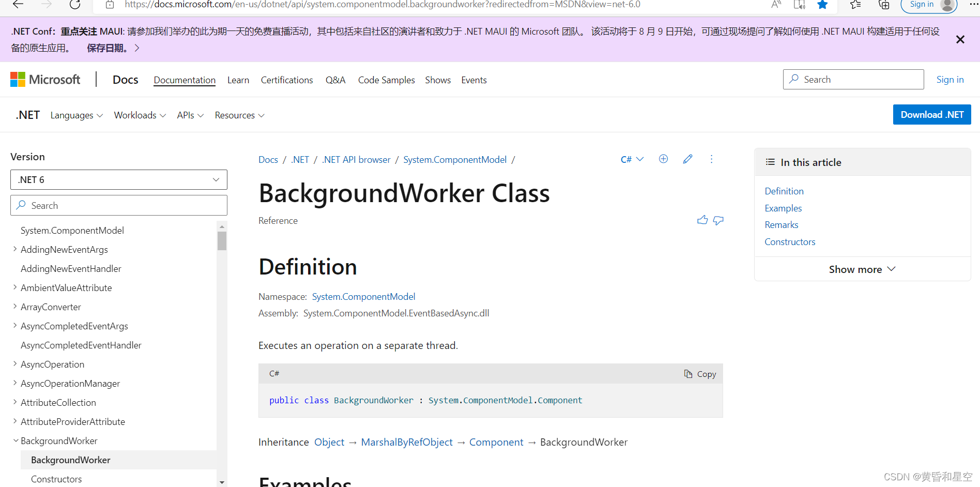Click the header Search input field
The height and width of the screenshot is (487, 980).
tap(853, 79)
